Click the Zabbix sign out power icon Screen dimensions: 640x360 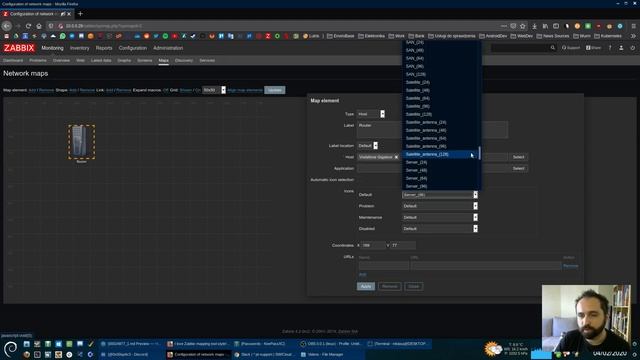click(633, 48)
